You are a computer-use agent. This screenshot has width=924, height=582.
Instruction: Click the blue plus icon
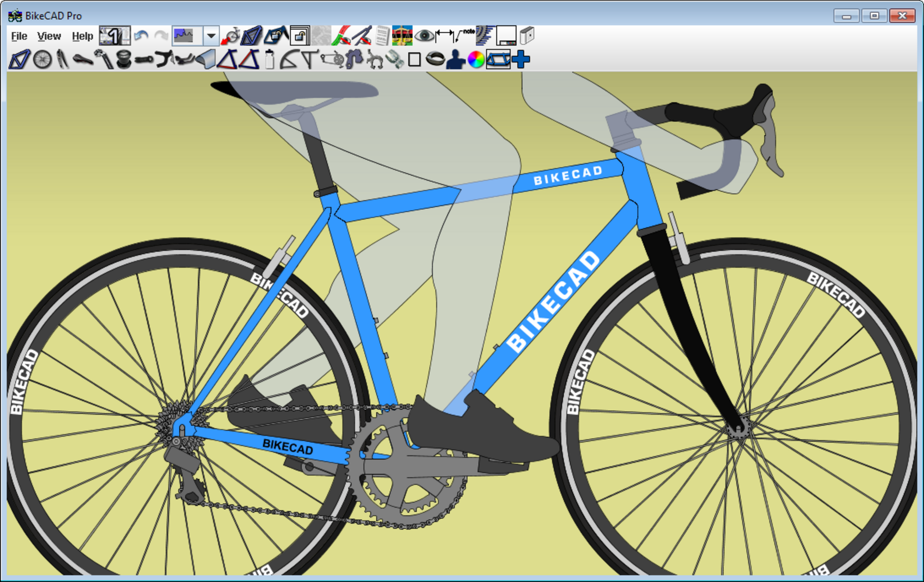click(x=521, y=60)
